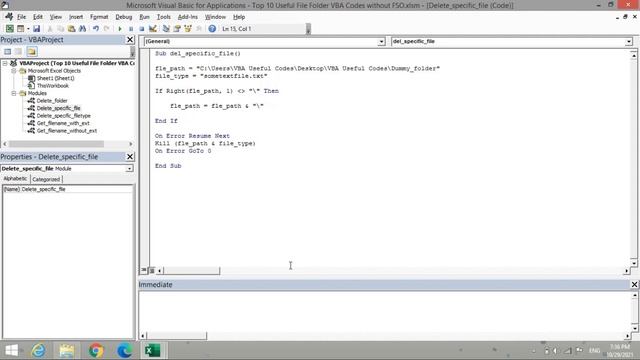
Task: Open Object Browser from toolbar icon
Action: (188, 29)
